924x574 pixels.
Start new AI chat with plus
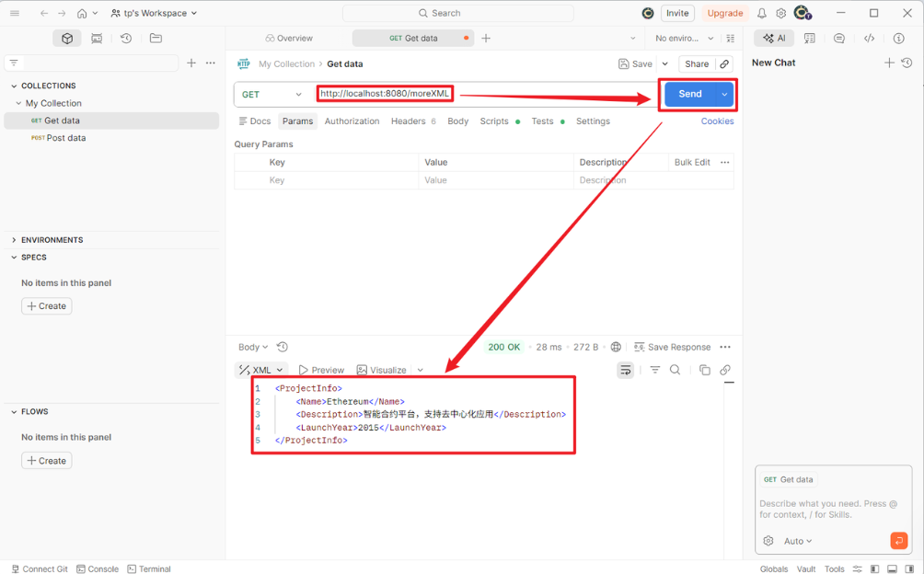coord(889,63)
